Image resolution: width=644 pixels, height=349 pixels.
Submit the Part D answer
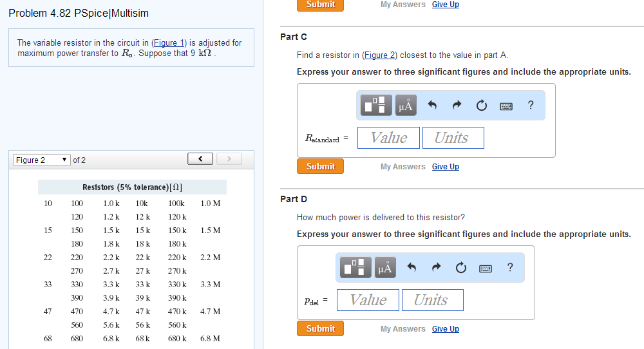click(320, 328)
